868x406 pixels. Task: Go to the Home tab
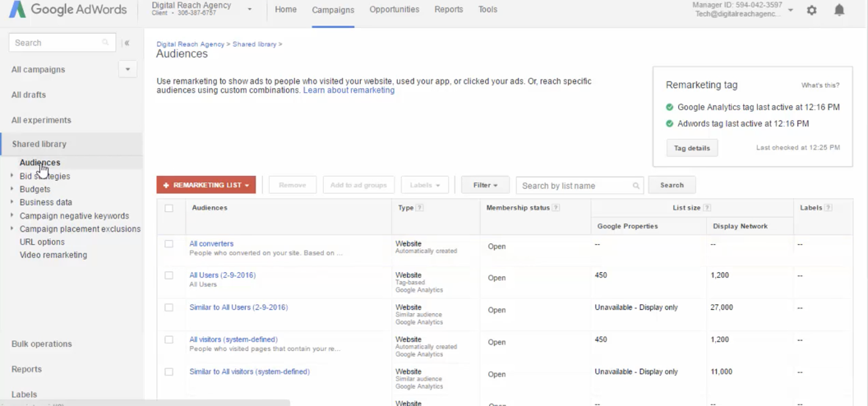[x=286, y=9]
